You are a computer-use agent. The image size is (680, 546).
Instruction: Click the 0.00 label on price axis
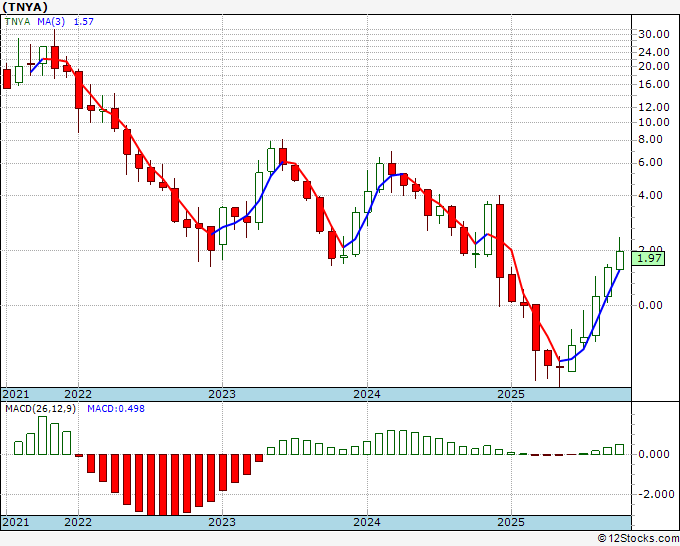pos(651,305)
